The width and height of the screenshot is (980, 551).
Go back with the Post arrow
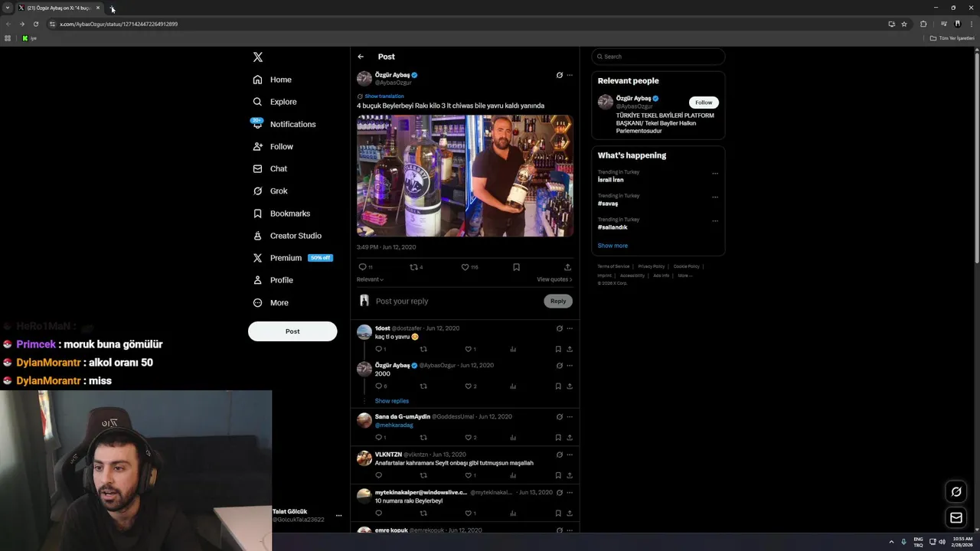(361, 57)
